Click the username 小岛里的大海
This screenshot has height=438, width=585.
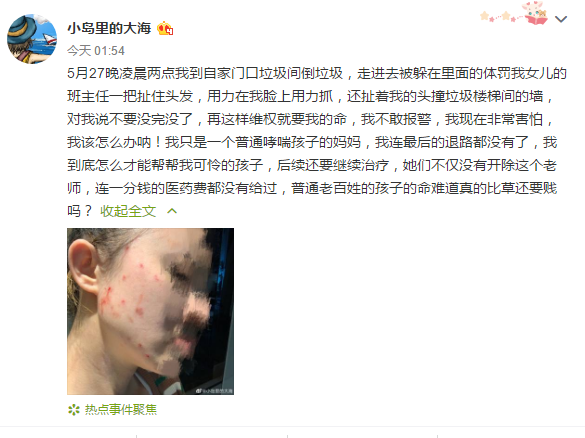109,28
